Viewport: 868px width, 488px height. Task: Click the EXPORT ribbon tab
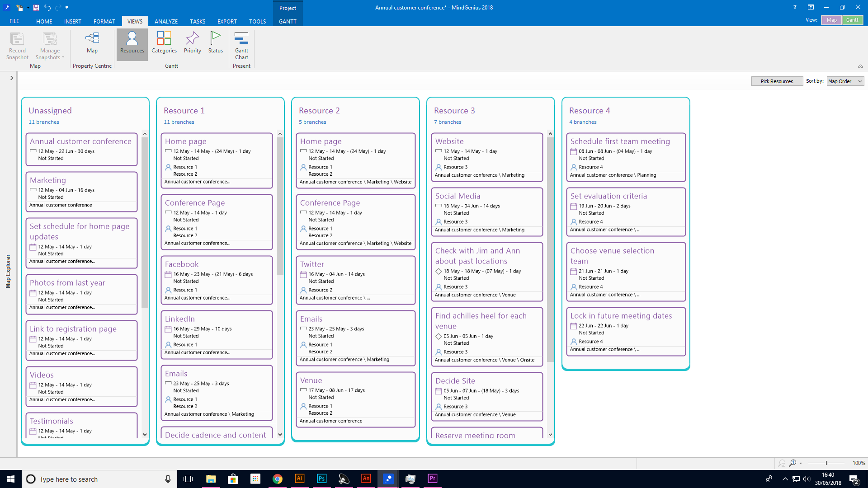(x=227, y=21)
